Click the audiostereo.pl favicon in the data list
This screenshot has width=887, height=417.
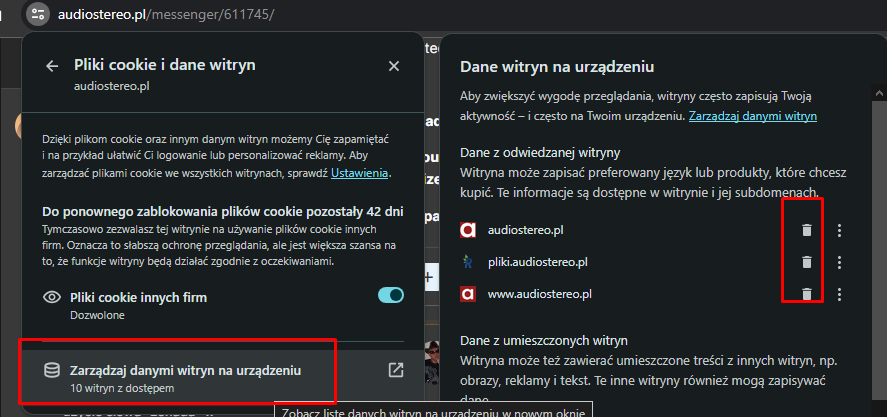467,230
